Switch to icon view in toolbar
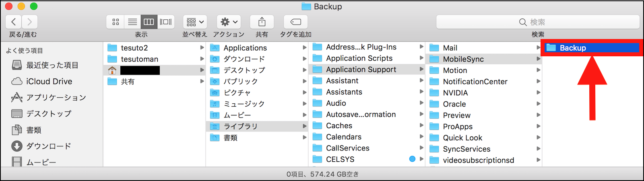644x181 pixels. pyautogui.click(x=116, y=22)
